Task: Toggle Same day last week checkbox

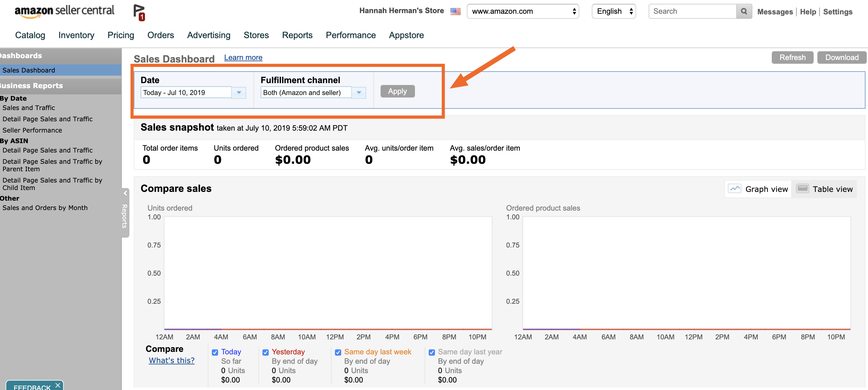Action: [338, 352]
